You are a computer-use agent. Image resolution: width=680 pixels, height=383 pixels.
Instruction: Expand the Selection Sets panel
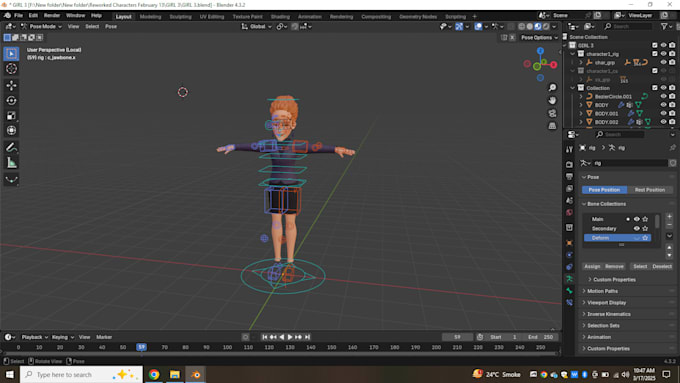pyautogui.click(x=603, y=326)
